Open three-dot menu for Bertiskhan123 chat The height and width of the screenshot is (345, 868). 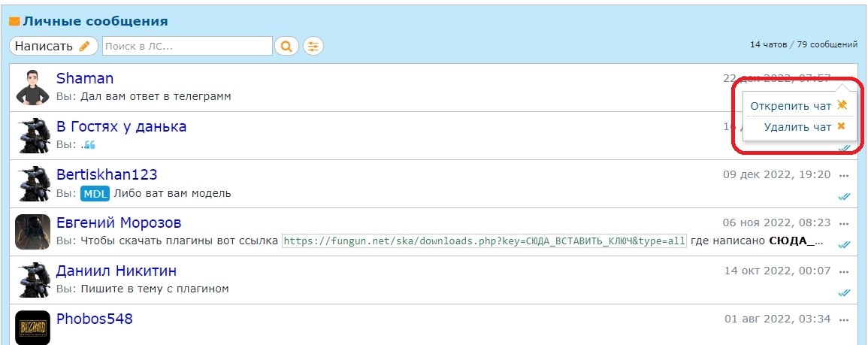844,176
